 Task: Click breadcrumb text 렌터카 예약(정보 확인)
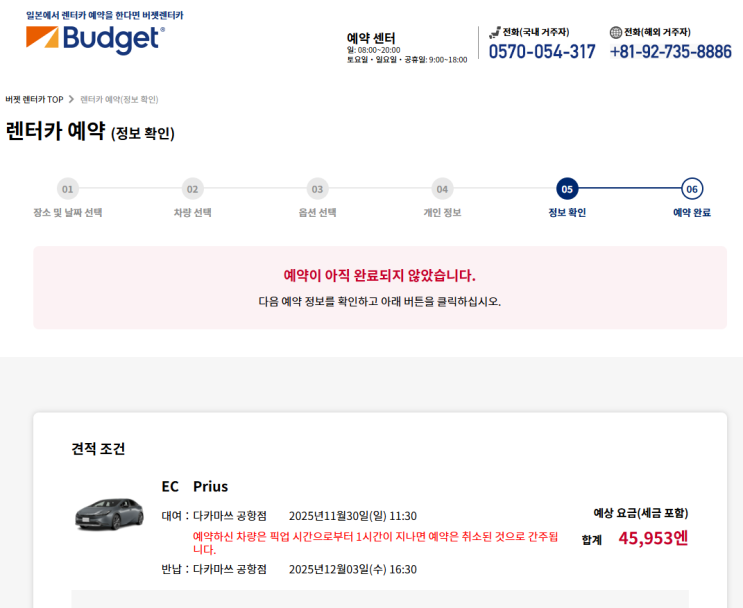point(119,100)
